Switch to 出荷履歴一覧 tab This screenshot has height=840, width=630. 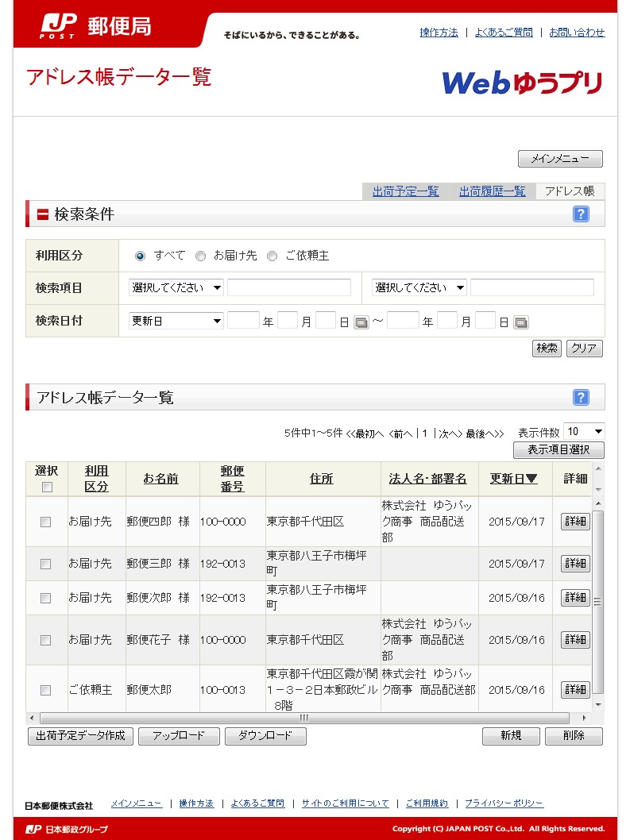(492, 191)
